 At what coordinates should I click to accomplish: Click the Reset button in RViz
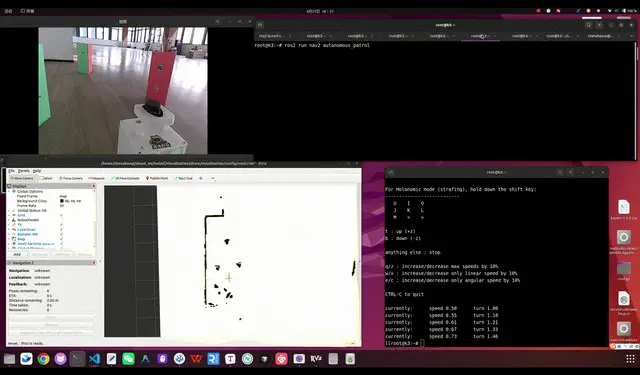(x=13, y=343)
